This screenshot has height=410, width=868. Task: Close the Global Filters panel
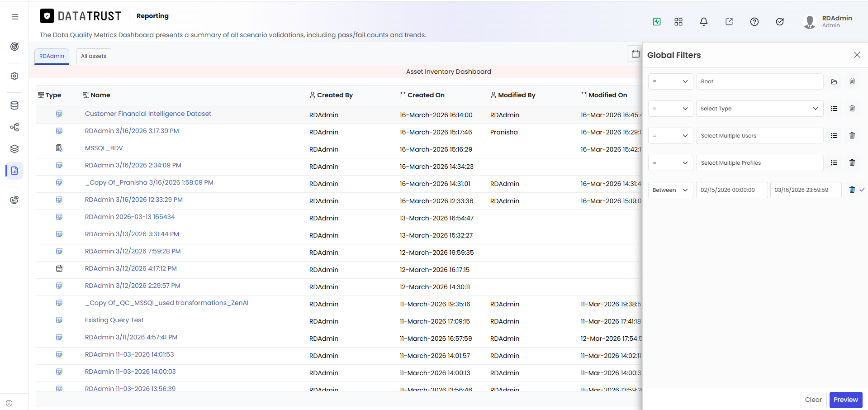[857, 55]
